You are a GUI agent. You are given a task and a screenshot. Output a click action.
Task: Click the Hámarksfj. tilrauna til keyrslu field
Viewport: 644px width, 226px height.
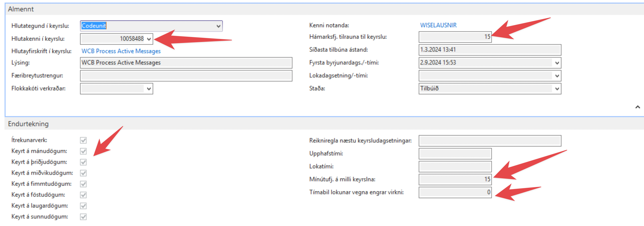[455, 37]
